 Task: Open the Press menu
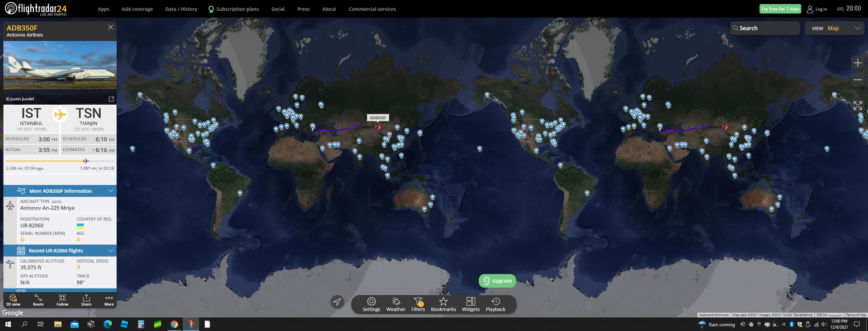pyautogui.click(x=303, y=9)
